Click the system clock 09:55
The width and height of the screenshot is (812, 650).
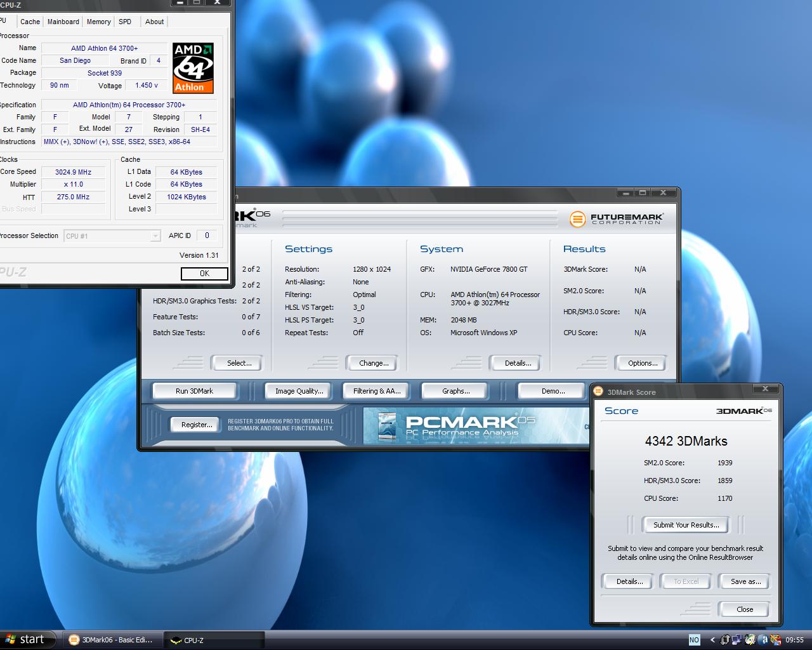pyautogui.click(x=794, y=640)
